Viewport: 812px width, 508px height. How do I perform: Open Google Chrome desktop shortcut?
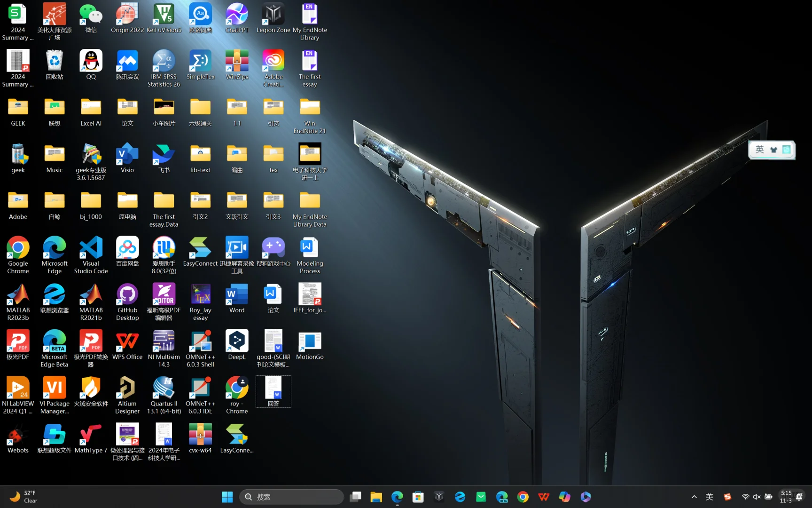click(x=18, y=255)
